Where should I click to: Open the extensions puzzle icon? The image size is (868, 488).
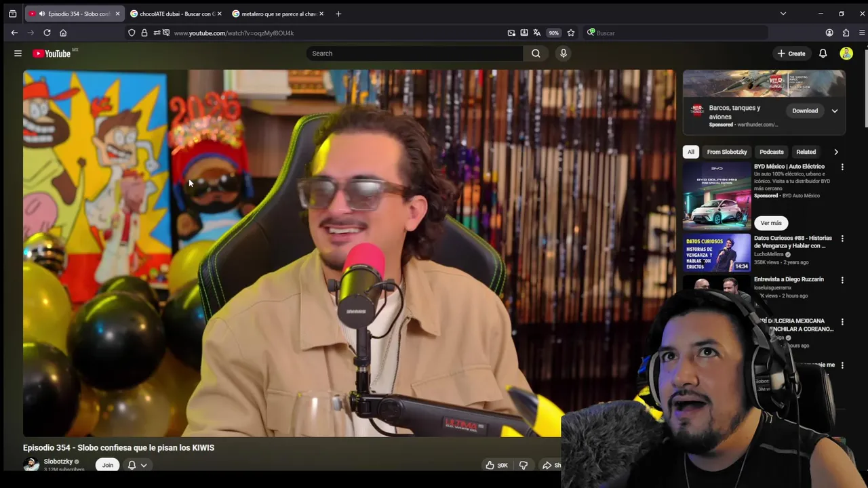click(x=846, y=33)
